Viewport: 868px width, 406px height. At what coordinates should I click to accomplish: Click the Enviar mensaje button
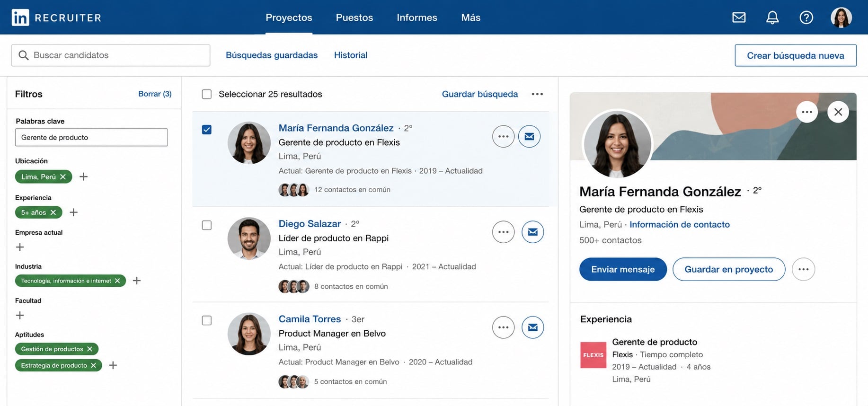click(623, 269)
